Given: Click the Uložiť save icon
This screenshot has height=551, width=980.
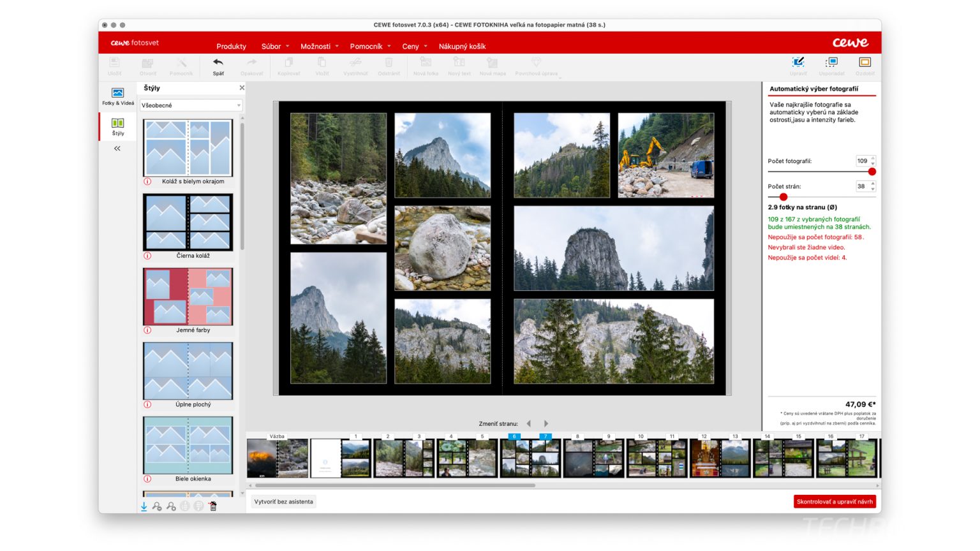Looking at the screenshot, I should pyautogui.click(x=115, y=62).
